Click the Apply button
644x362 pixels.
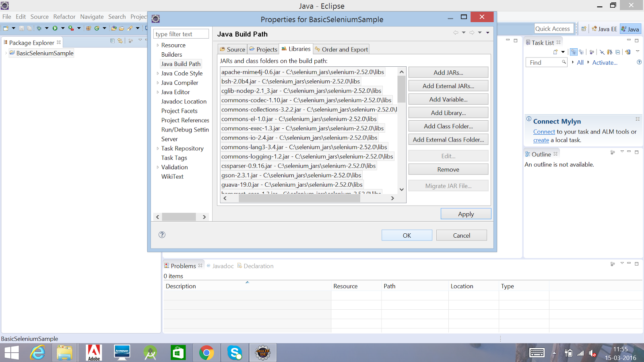tap(466, 214)
